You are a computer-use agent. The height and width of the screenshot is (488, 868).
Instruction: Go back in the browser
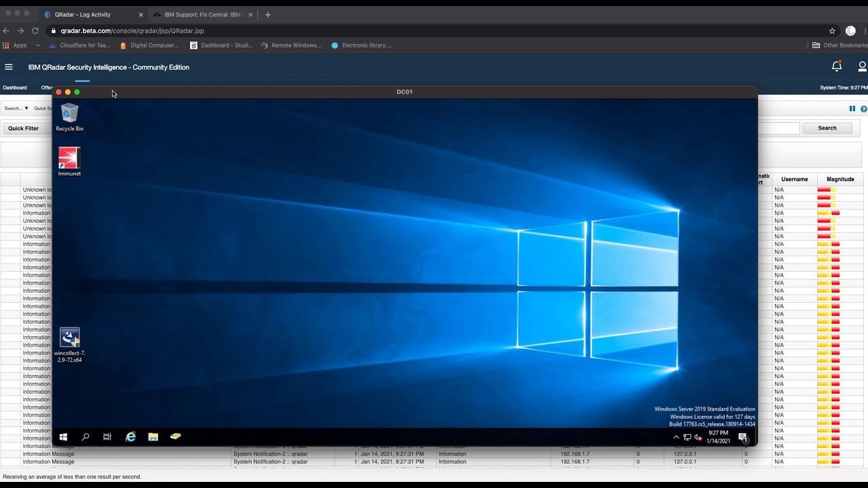point(6,30)
